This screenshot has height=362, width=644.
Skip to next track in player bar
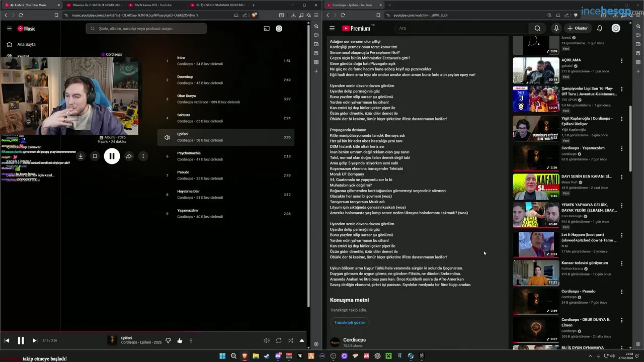[35, 340]
